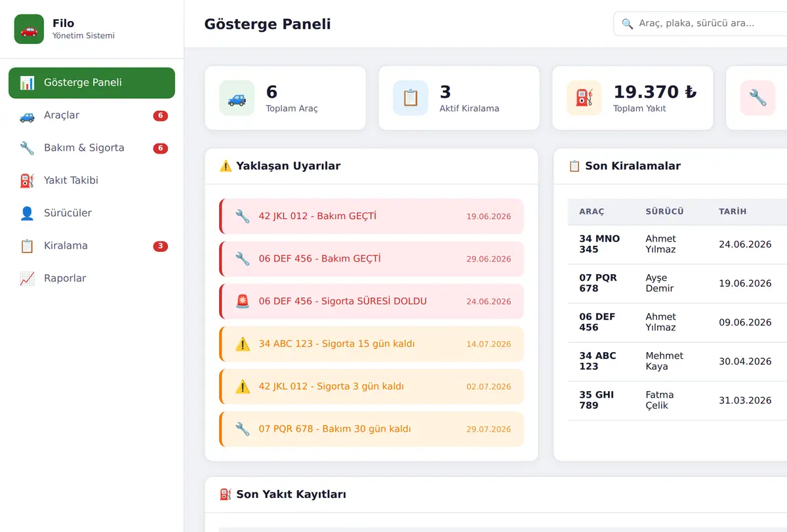
Task: Click the Yakıt Takibi fuel pump icon in sidebar
Action: click(x=27, y=180)
